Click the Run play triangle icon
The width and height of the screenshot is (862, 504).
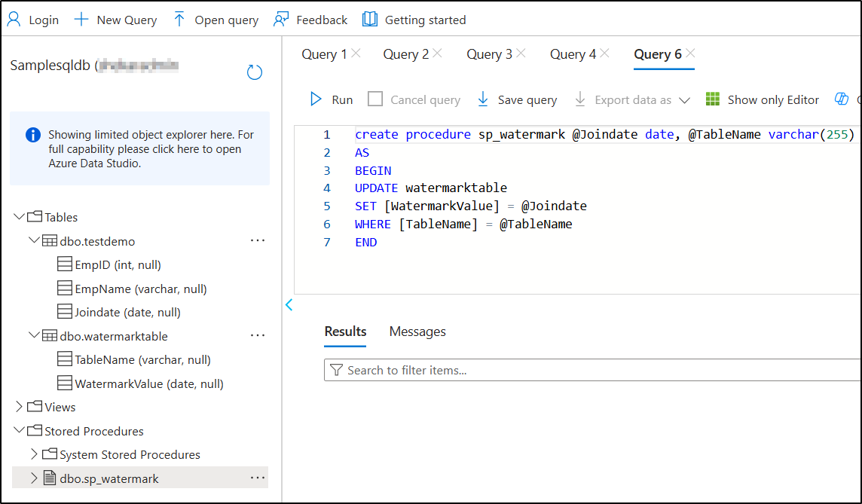pyautogui.click(x=316, y=99)
